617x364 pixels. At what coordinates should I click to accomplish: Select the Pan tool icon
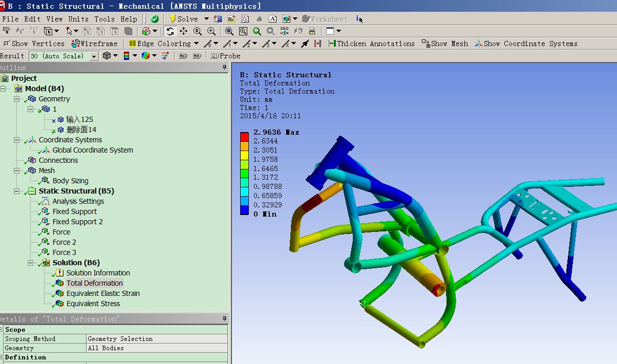pyautogui.click(x=183, y=31)
